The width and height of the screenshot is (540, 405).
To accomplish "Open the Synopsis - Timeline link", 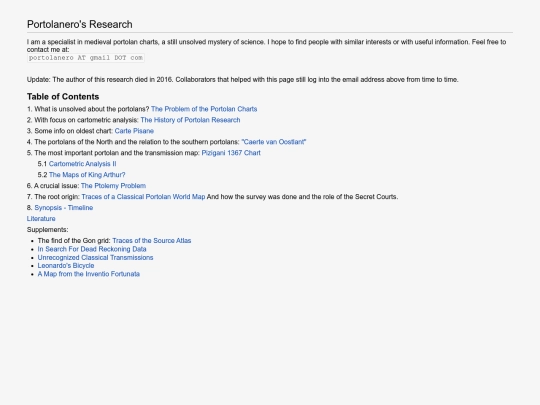I will 64,208.
